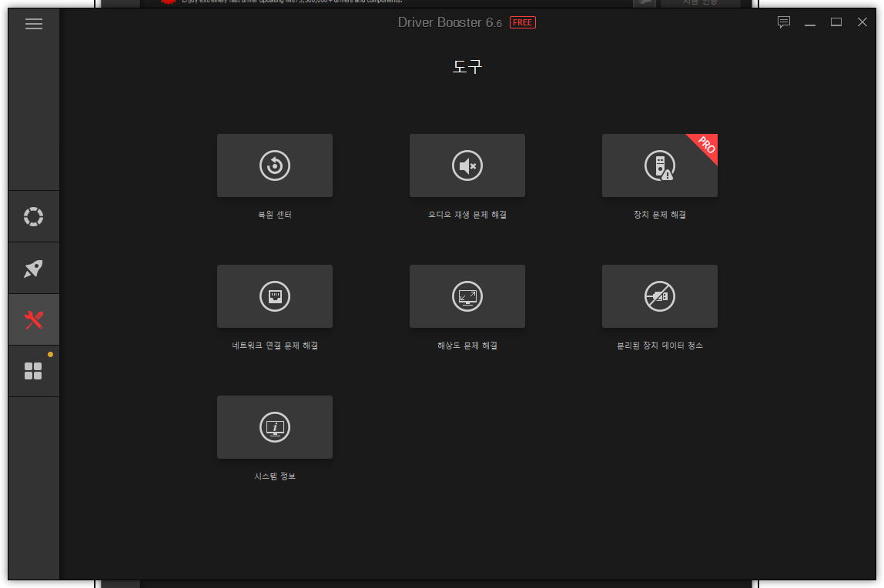Screen dimensions: 884x588
Task: Open the 장치 문제 해결 PRO tile
Action: [x=660, y=165]
